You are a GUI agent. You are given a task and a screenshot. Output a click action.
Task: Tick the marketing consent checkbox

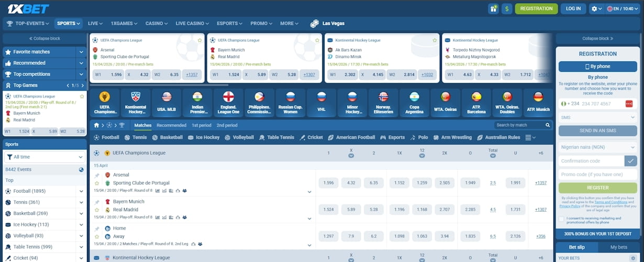pyautogui.click(x=562, y=219)
